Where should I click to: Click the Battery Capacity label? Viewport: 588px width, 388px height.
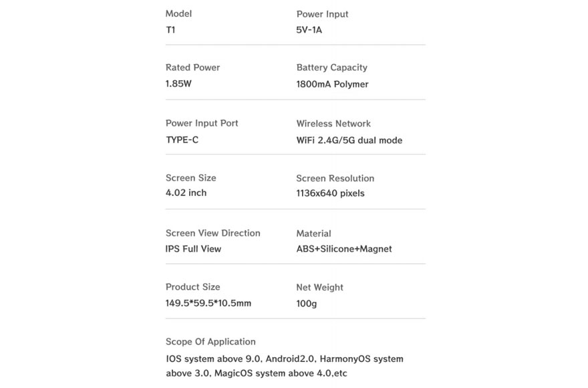[332, 68]
